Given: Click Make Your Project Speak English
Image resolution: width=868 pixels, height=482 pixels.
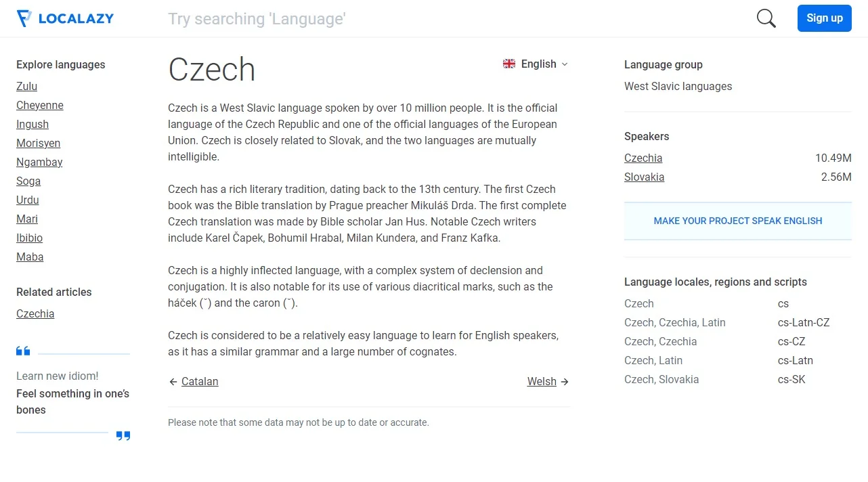Looking at the screenshot, I should [737, 221].
